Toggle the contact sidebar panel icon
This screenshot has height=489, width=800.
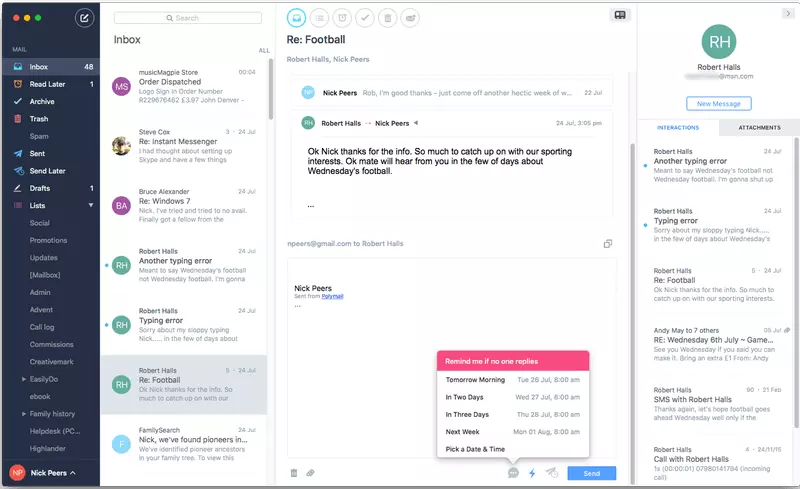click(620, 15)
